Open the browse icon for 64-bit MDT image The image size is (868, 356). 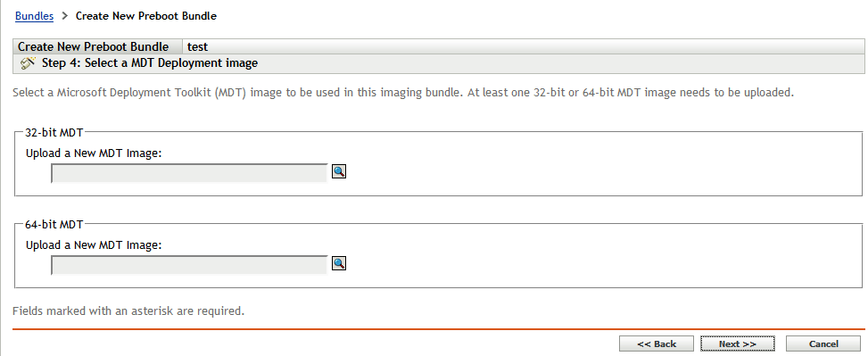[339, 263]
